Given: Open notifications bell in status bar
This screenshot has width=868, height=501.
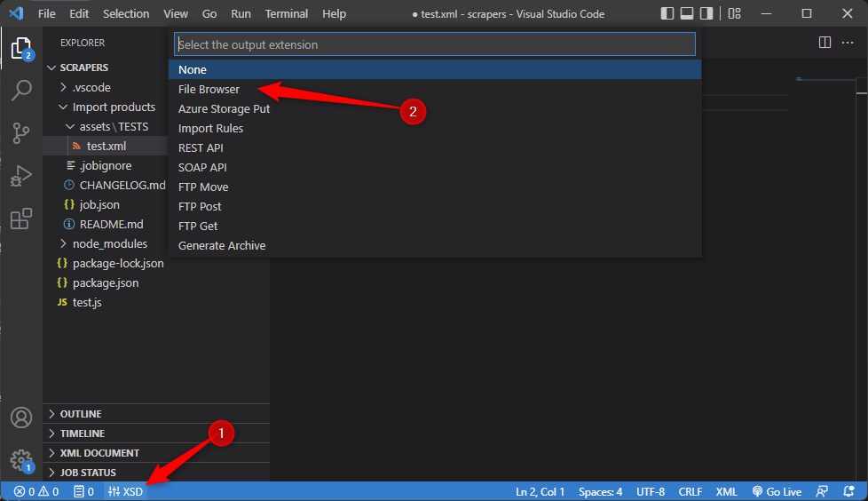Looking at the screenshot, I should (848, 491).
